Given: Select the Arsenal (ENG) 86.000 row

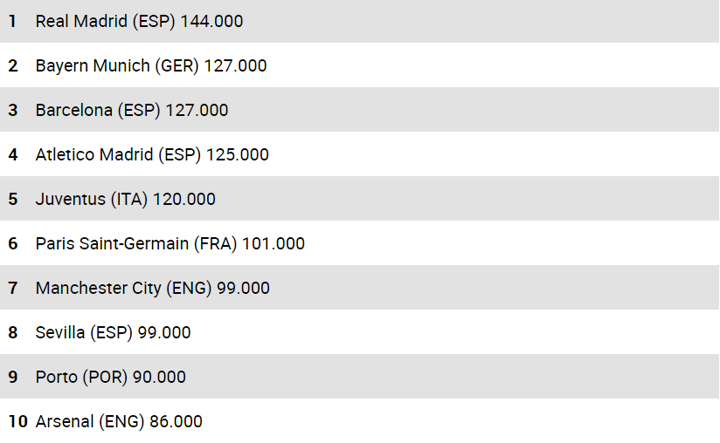Looking at the screenshot, I should coord(119,421).
